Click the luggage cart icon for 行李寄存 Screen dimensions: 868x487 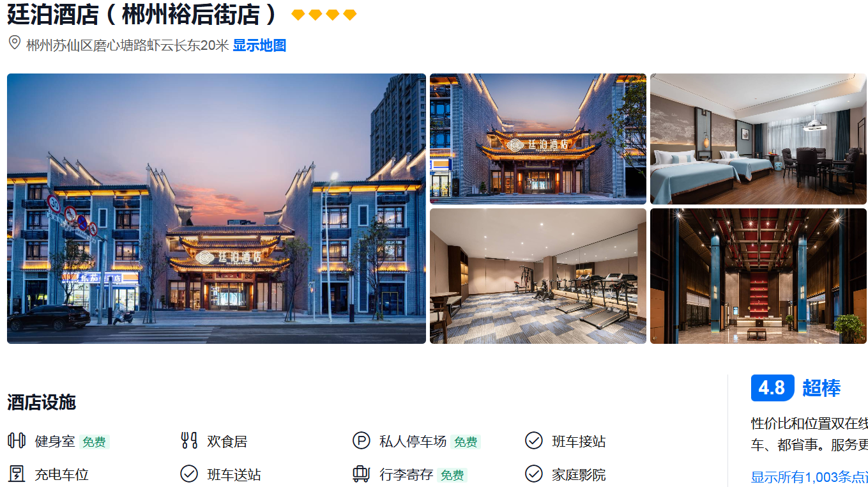click(361, 474)
